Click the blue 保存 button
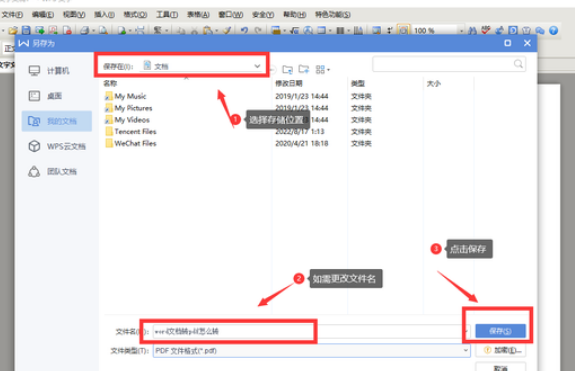This screenshot has height=371, width=575. 501,331
